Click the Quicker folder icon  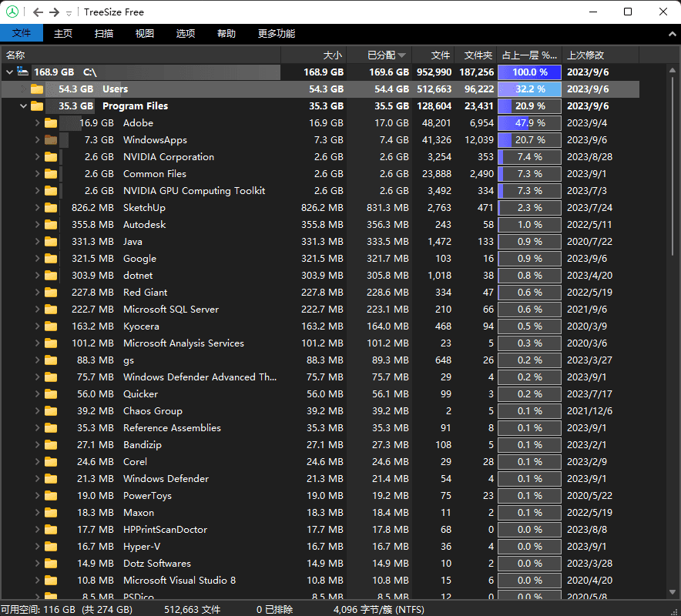(x=51, y=393)
